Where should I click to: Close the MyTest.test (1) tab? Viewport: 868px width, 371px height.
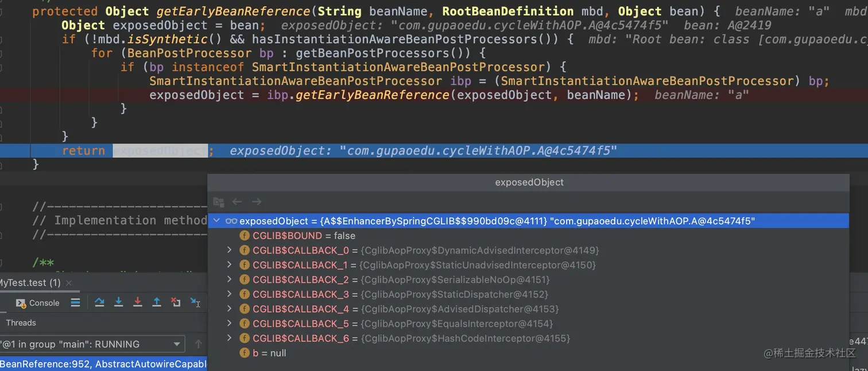(69, 283)
